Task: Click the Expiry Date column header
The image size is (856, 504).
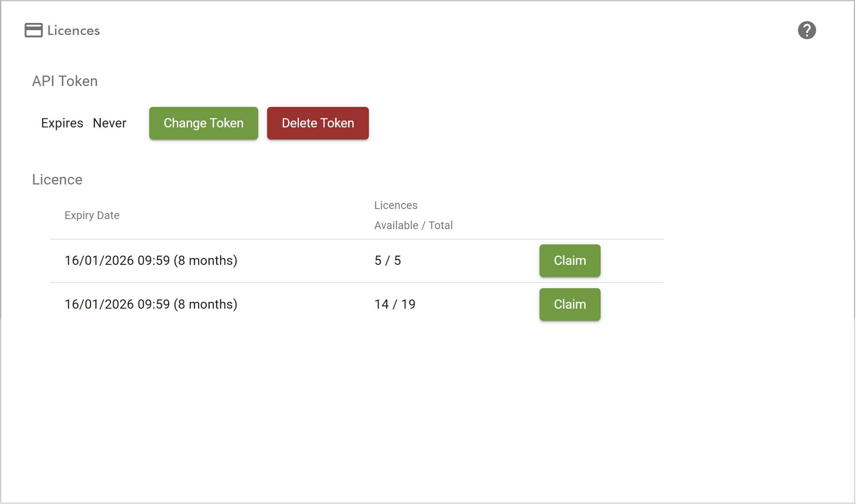Action: coord(92,215)
